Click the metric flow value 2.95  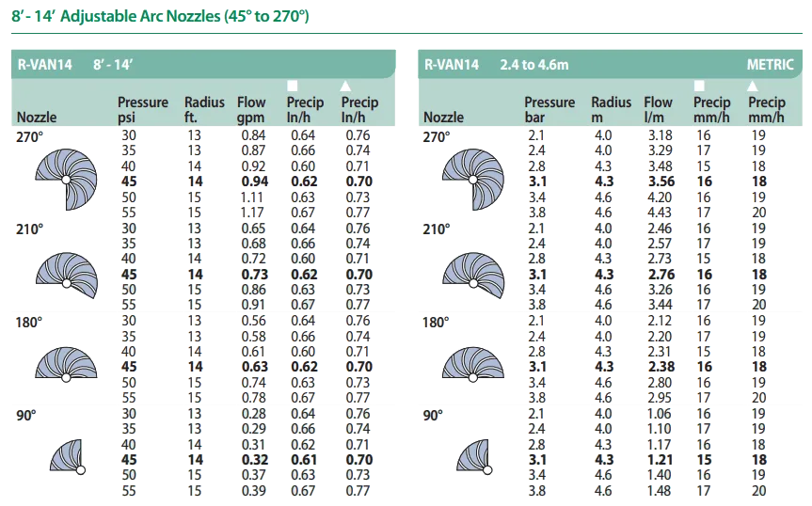[661, 398]
